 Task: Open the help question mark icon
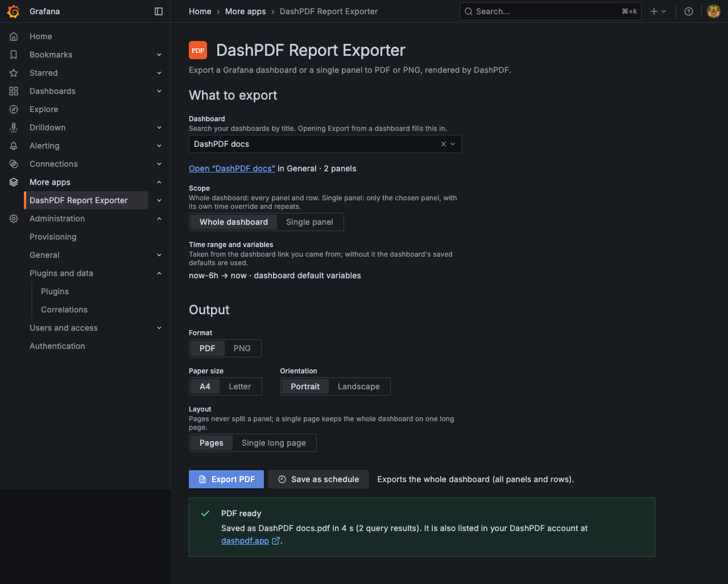pyautogui.click(x=689, y=11)
